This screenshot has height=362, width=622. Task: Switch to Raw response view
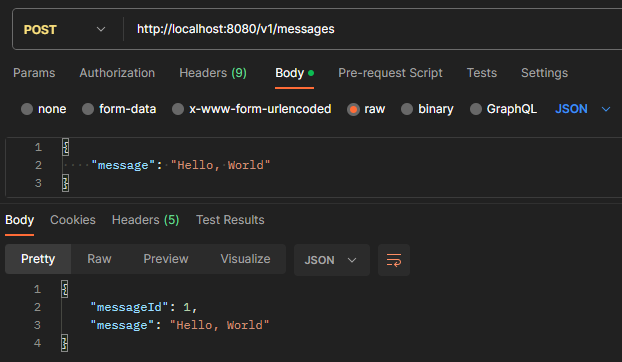99,259
